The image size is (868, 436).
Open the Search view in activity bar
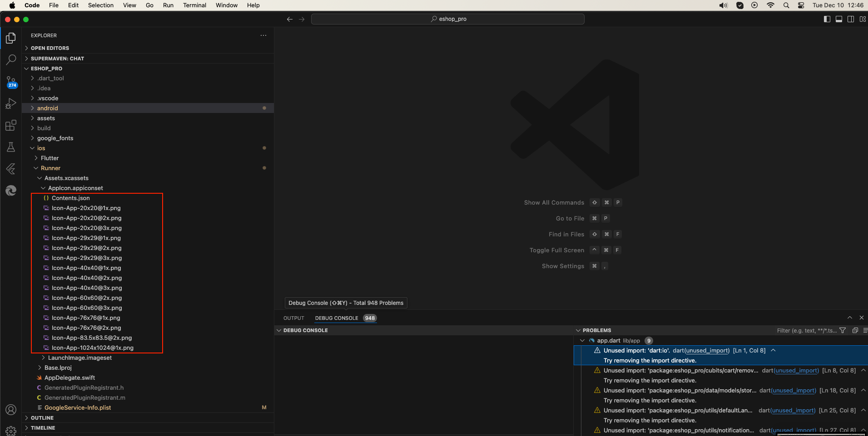pos(11,60)
